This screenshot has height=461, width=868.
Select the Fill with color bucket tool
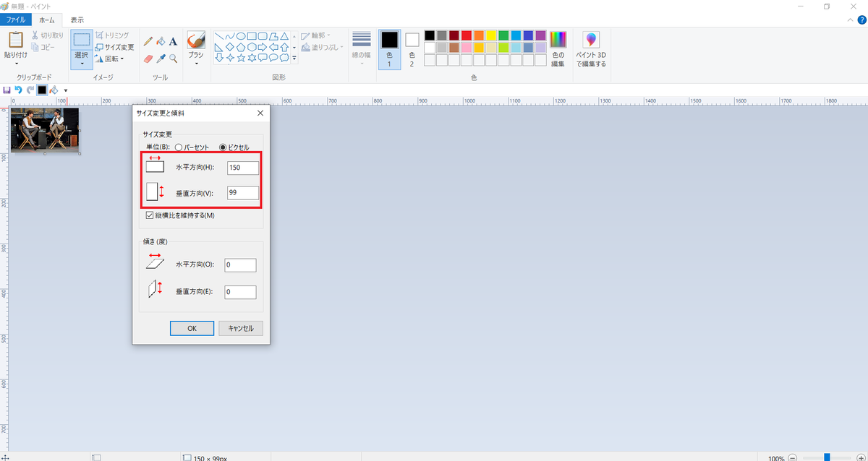coord(161,41)
